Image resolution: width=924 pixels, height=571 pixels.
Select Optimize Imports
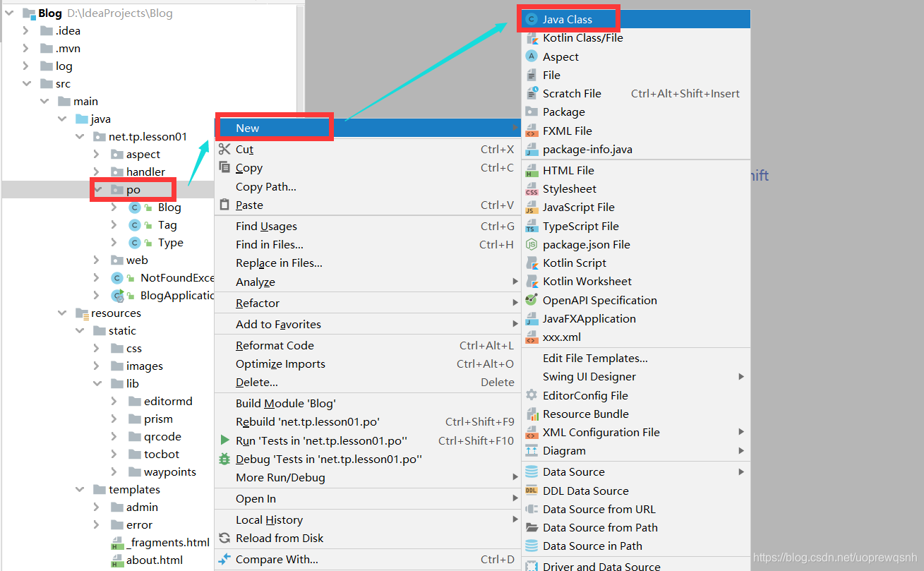tap(368, 363)
